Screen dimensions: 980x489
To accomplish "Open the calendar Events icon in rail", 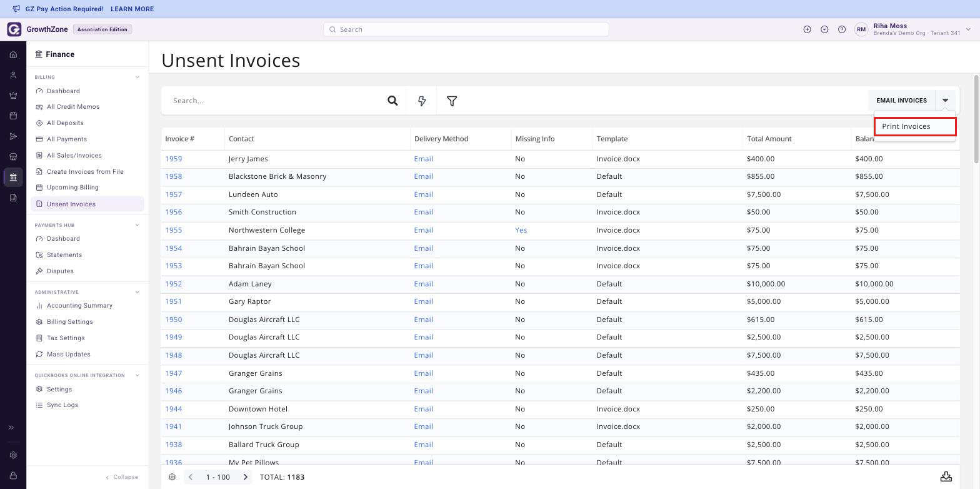I will (13, 116).
